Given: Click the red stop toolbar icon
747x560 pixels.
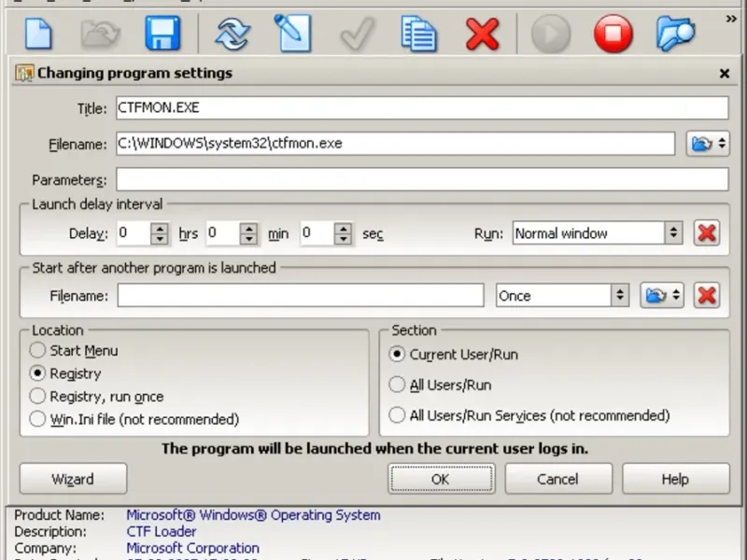Looking at the screenshot, I should tap(613, 34).
